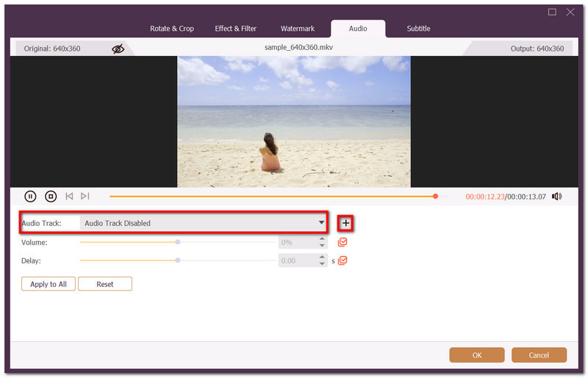588x378 pixels.
Task: Click the apply icon next to Delay
Action: [x=343, y=260]
